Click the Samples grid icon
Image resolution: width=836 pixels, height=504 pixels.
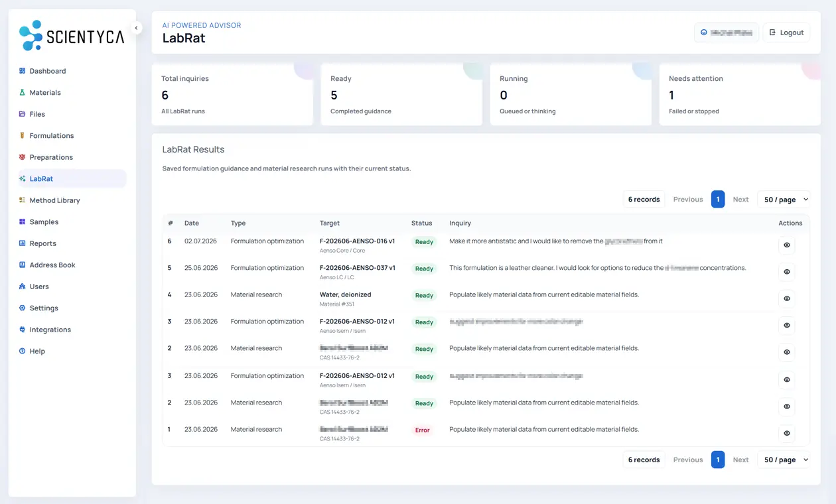[x=23, y=222]
